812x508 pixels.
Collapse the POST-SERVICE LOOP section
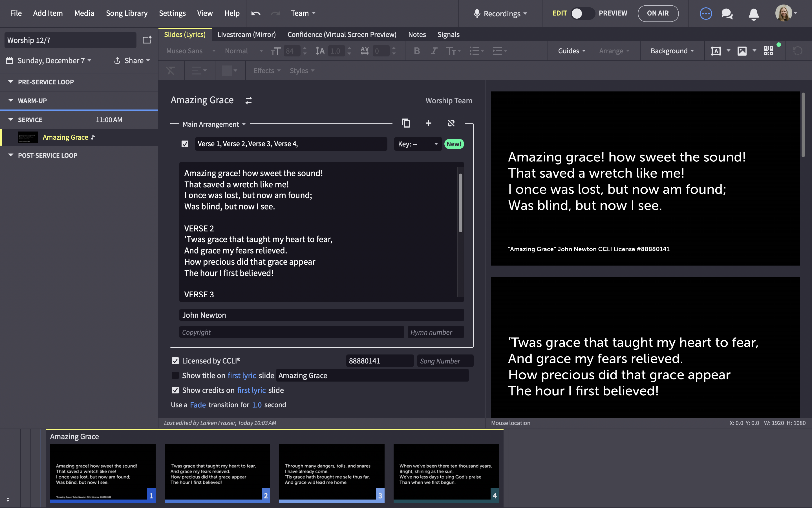(x=11, y=155)
